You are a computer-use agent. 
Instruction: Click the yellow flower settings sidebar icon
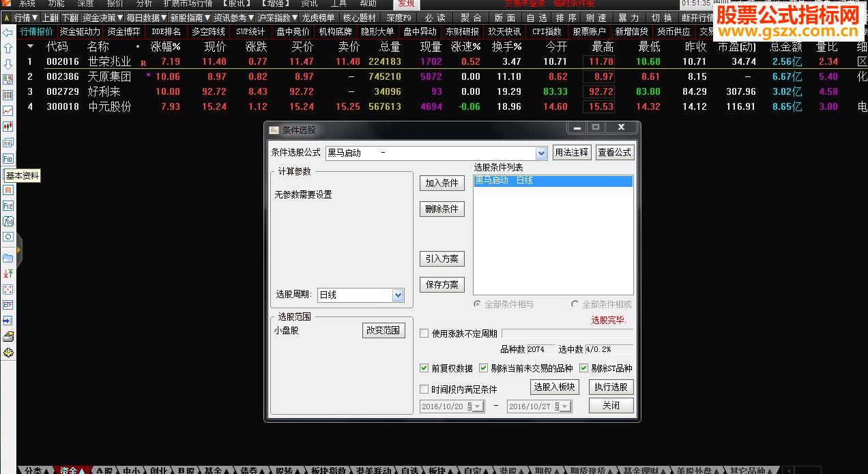point(8,353)
